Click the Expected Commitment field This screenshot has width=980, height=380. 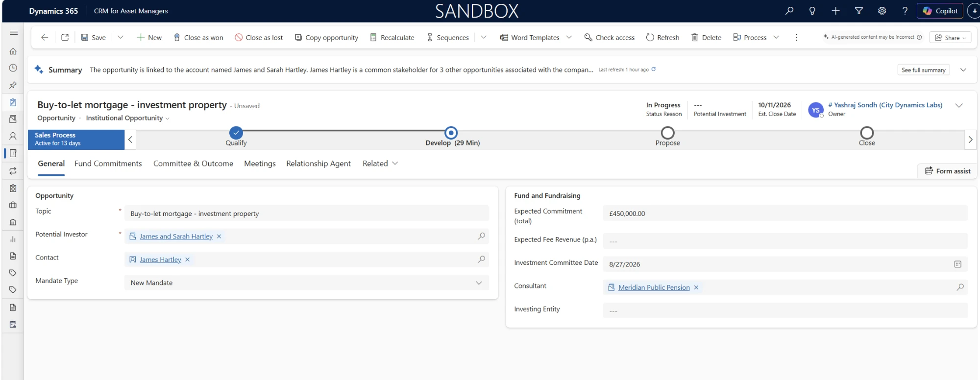pos(785,214)
